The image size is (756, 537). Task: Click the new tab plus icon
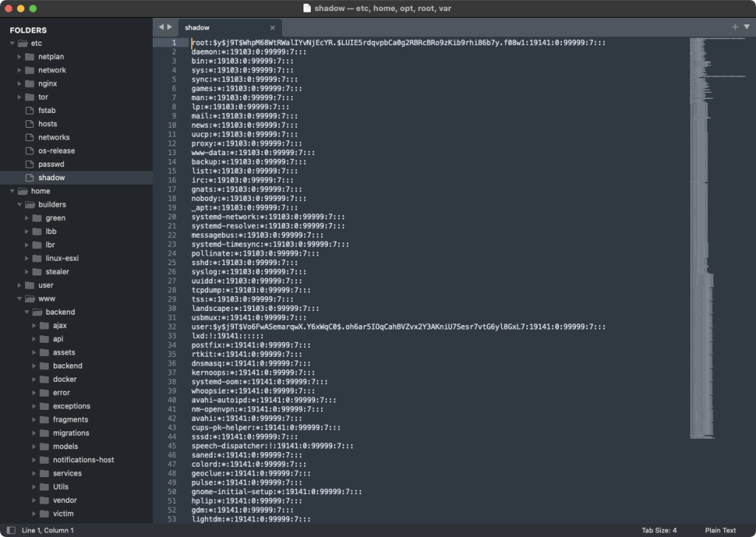coord(735,27)
